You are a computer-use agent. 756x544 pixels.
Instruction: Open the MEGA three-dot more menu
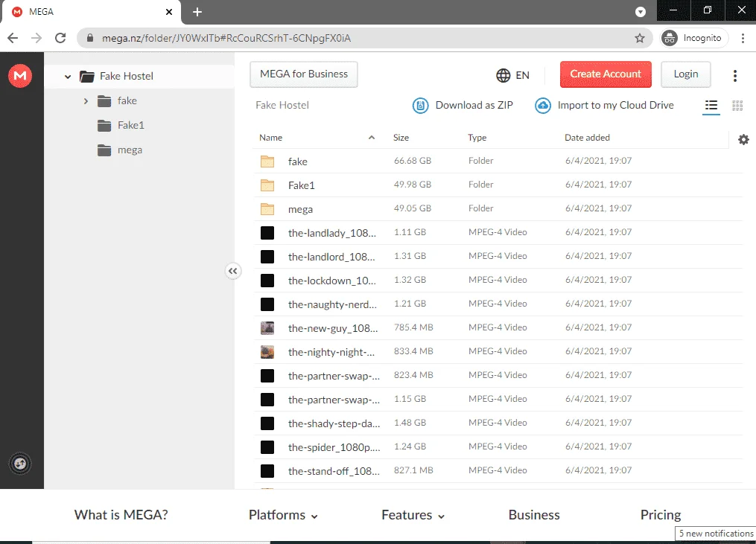(x=735, y=76)
